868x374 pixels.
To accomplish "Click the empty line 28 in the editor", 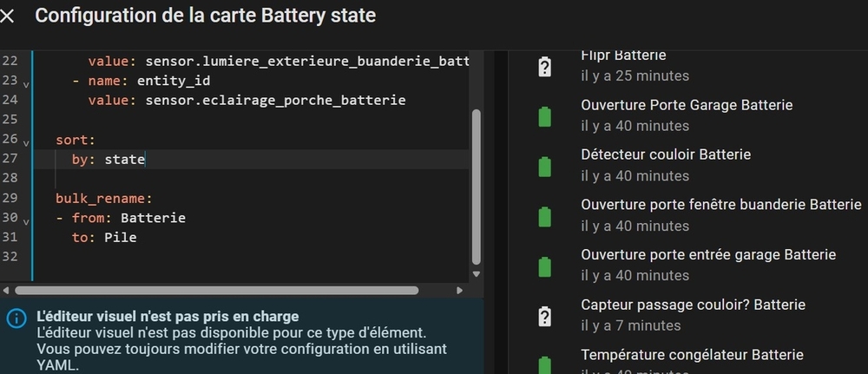I will click(251, 179).
